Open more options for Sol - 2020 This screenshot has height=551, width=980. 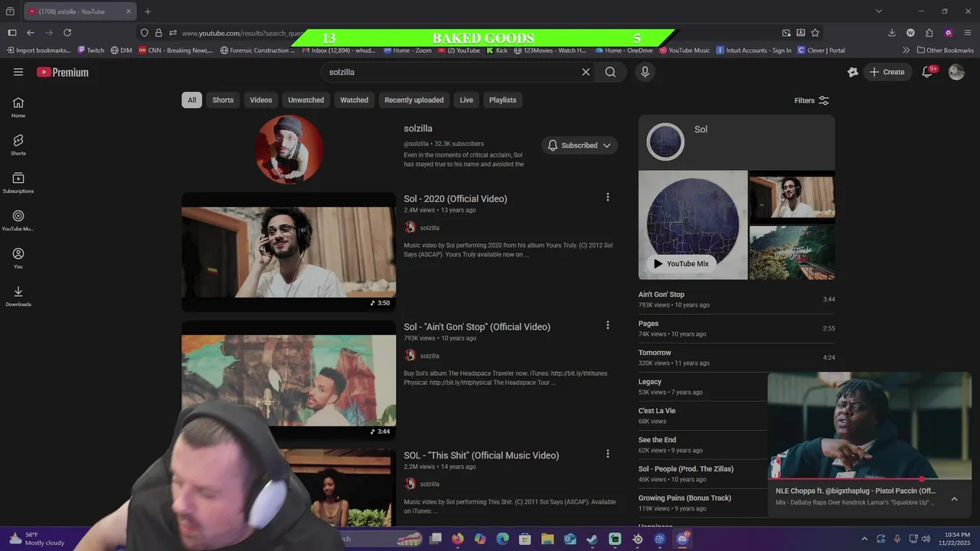608,197
